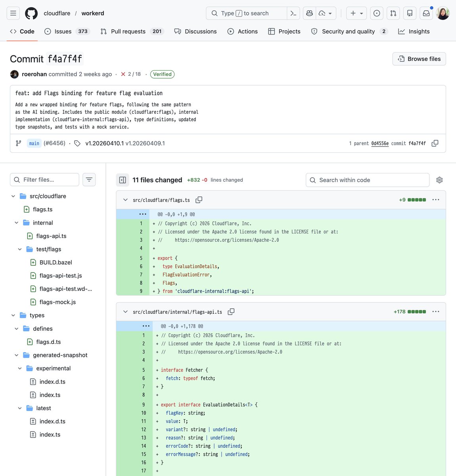Image resolution: width=456 pixels, height=476 pixels.
Task: Collapse the internal/flags-api.ts diff
Action: tap(125, 312)
